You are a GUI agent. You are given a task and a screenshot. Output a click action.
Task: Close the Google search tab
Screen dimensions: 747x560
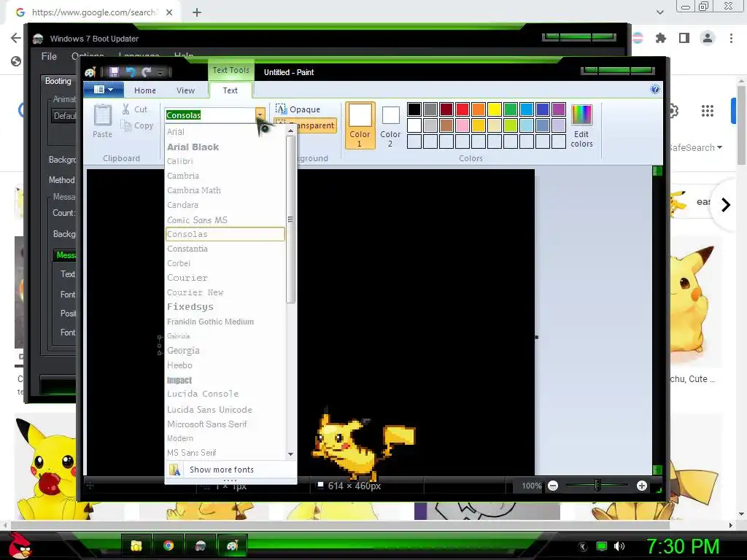pyautogui.click(x=169, y=12)
